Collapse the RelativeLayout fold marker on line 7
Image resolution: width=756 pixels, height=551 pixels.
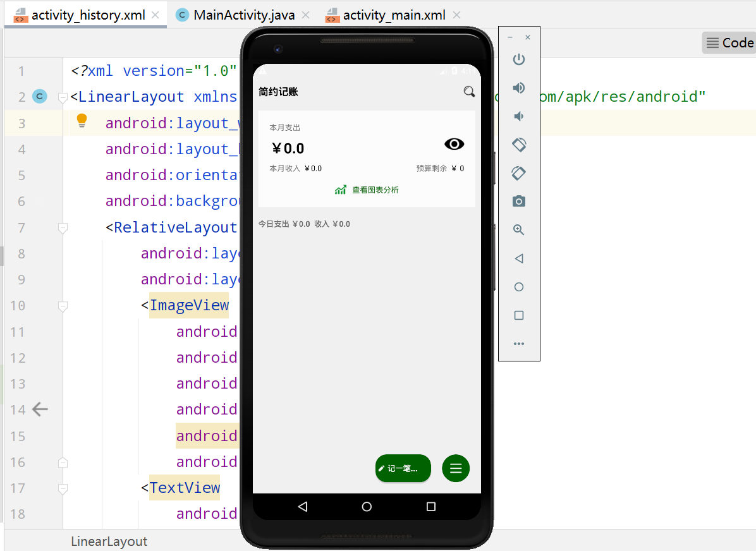pos(62,227)
